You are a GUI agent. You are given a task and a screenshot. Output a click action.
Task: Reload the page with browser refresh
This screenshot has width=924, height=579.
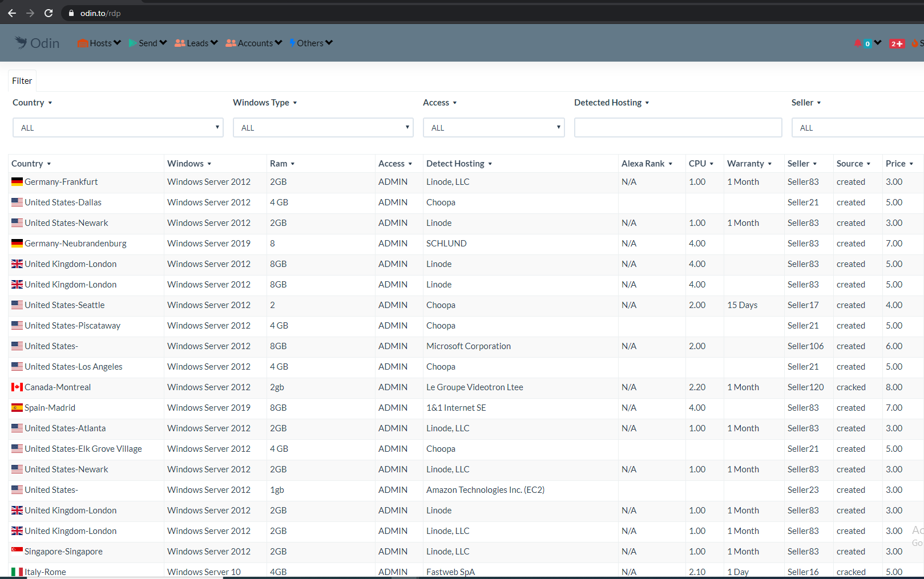[x=49, y=13]
